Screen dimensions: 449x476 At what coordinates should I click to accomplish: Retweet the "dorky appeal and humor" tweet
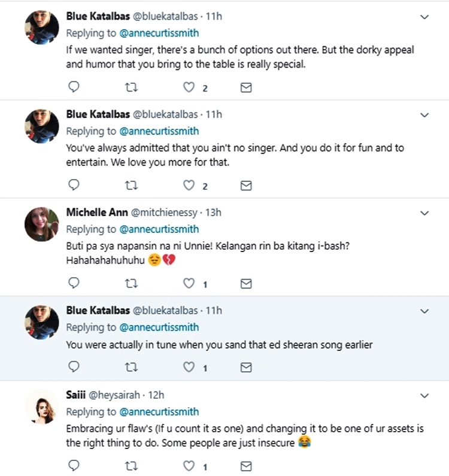pos(131,87)
